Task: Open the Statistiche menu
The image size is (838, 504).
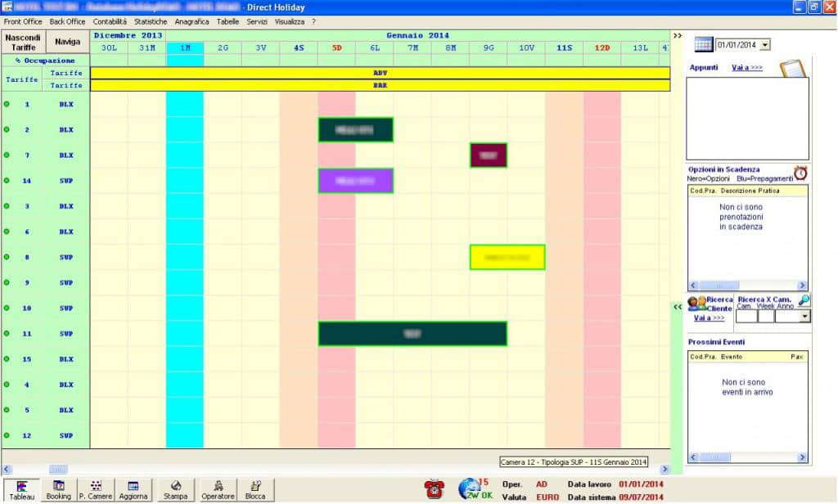Action: (x=151, y=21)
